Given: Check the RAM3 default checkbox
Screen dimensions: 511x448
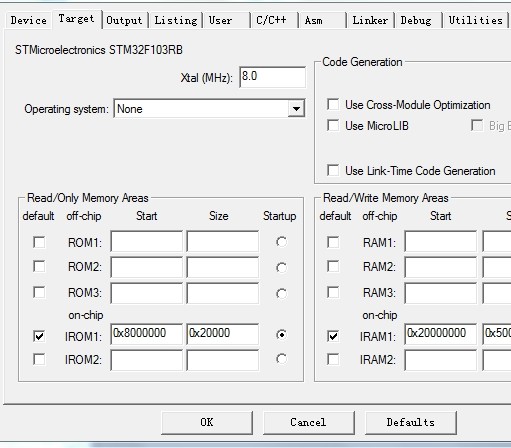Looking at the screenshot, I should (x=333, y=292).
